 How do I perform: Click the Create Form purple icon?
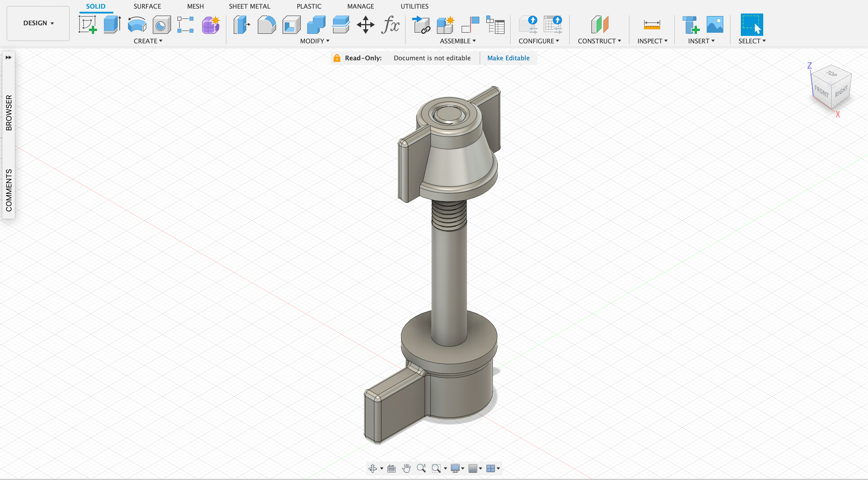click(x=211, y=25)
